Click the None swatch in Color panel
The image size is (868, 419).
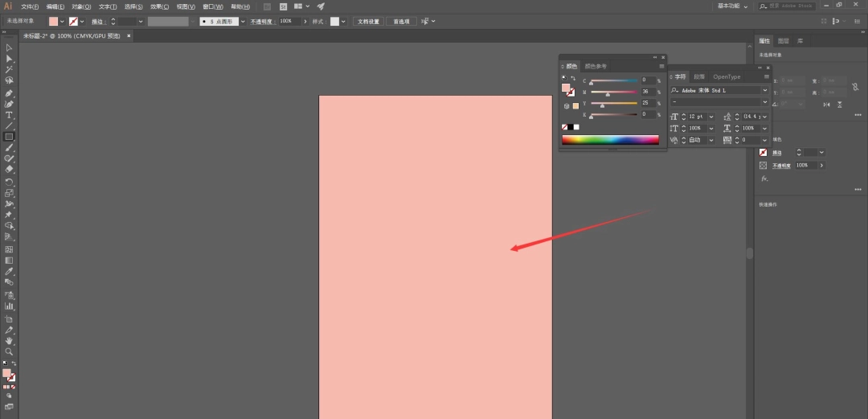click(564, 127)
